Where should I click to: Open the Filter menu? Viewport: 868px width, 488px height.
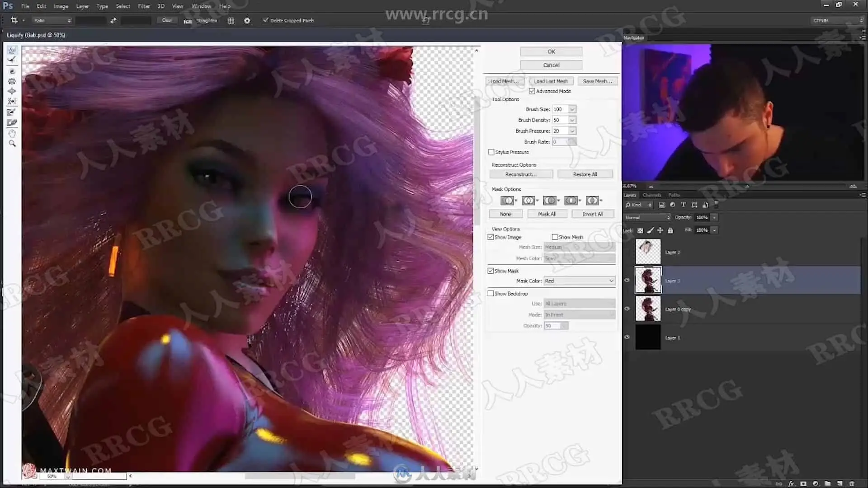(144, 6)
